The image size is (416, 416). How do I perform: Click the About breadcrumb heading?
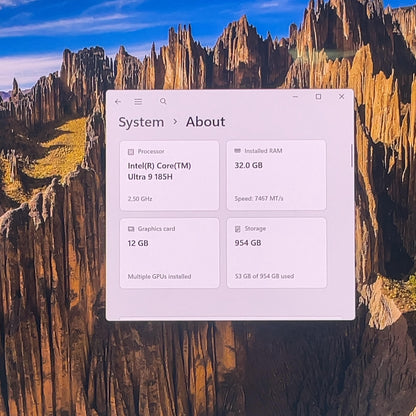coord(206,122)
